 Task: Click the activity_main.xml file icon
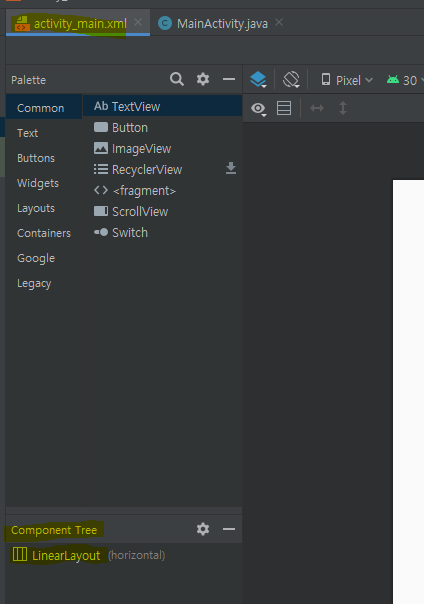tap(22, 23)
